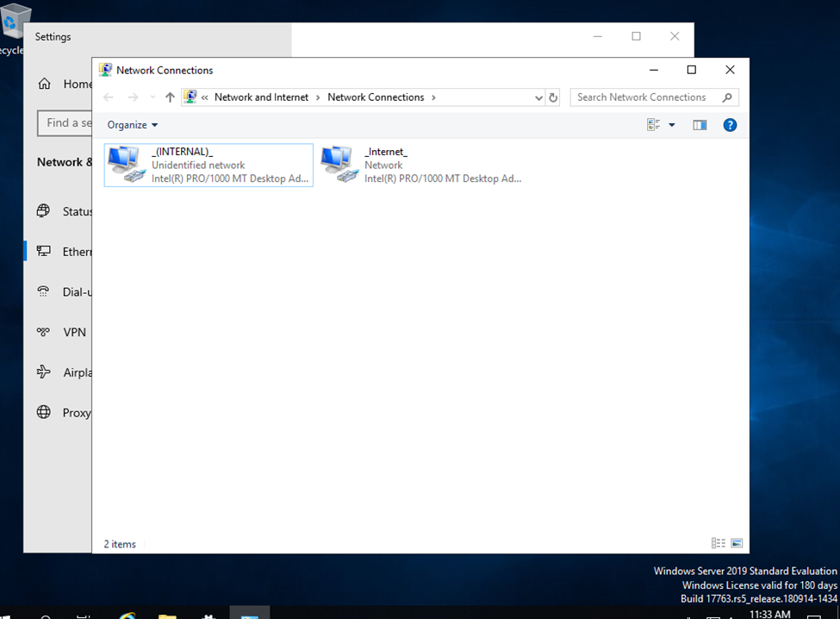Maximize the Settings window
Image resolution: width=840 pixels, height=619 pixels.
(x=636, y=36)
